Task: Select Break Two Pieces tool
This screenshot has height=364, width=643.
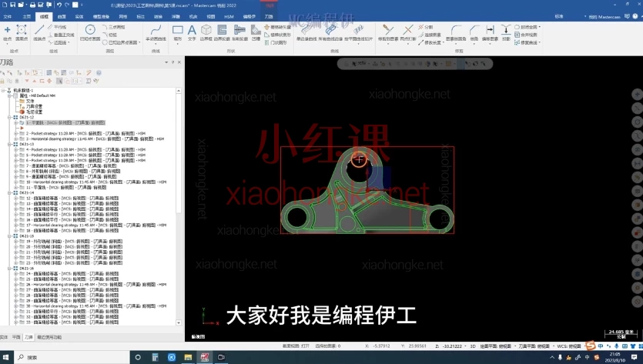Action: 407,33
